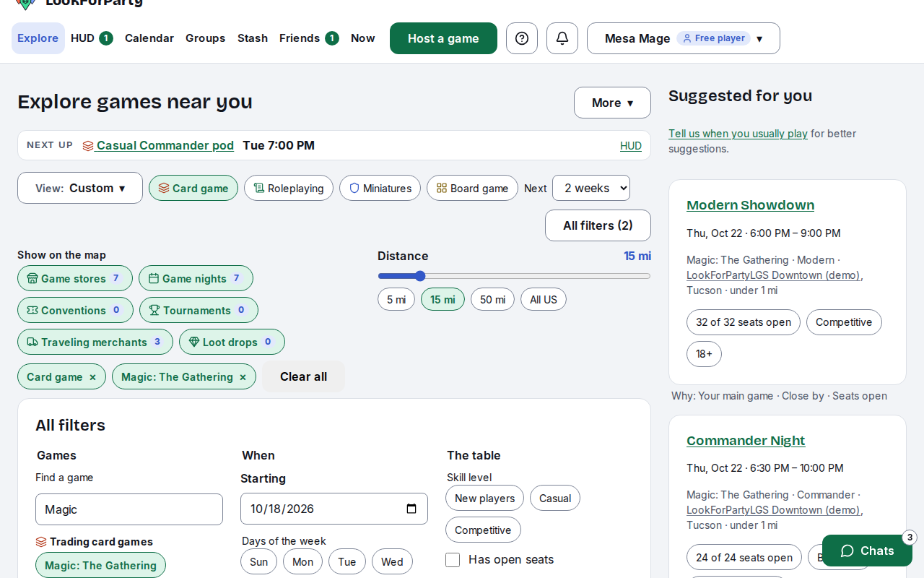Toggle Game nights on the map
This screenshot has height=578, width=924.
[196, 278]
